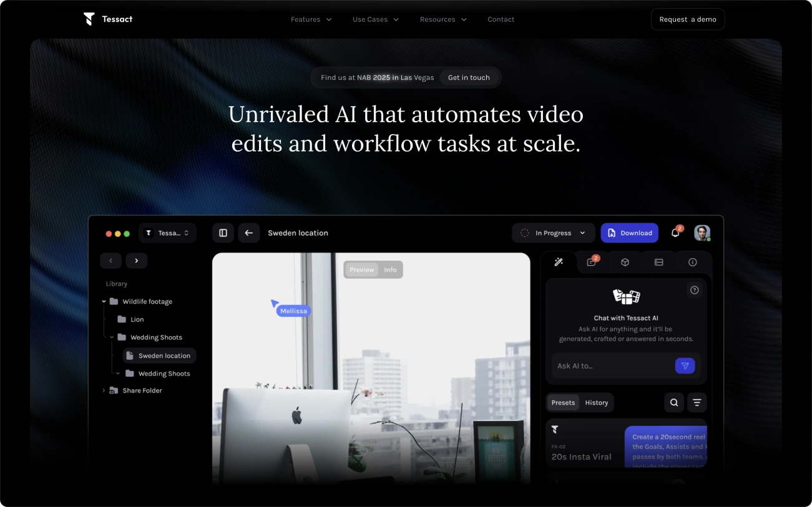Select the Sweden location file in Library tree
812x507 pixels.
pos(159,355)
